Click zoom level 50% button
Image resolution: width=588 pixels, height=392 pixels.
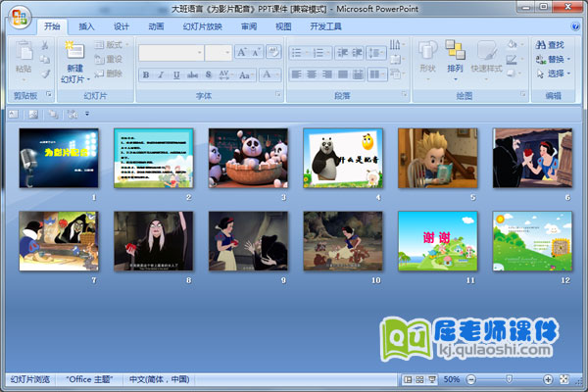451,379
